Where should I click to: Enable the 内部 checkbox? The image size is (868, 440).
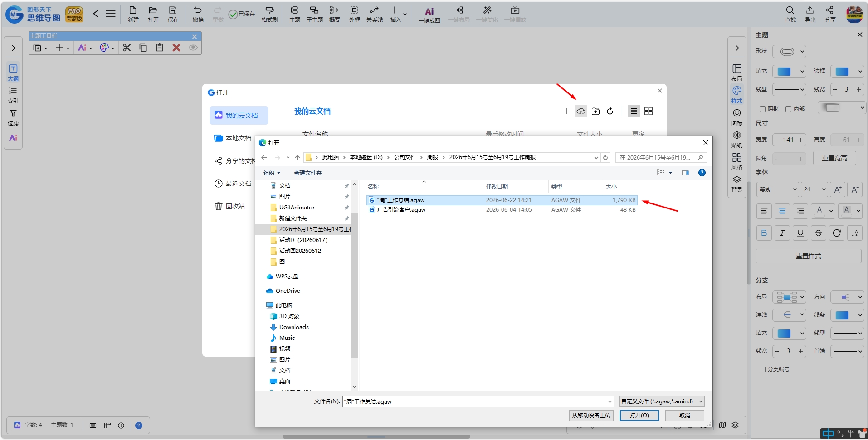(788, 109)
